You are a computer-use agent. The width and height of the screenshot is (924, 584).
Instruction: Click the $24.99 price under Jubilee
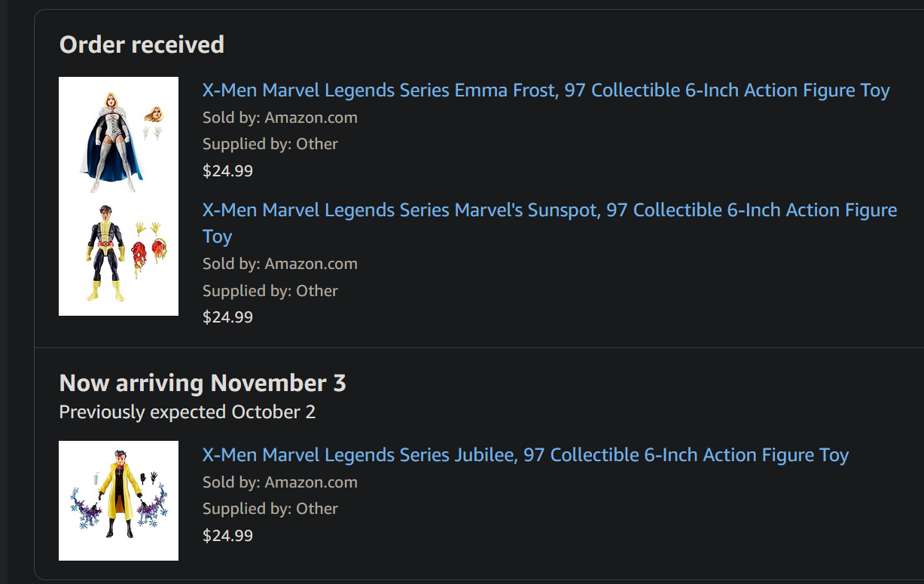point(227,536)
